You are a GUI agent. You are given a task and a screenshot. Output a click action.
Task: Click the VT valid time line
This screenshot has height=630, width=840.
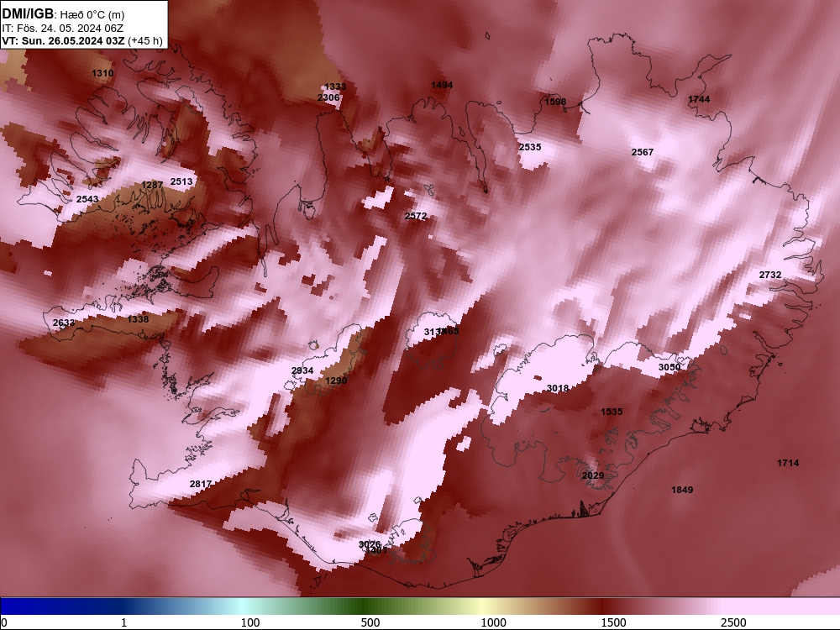[x=82, y=41]
